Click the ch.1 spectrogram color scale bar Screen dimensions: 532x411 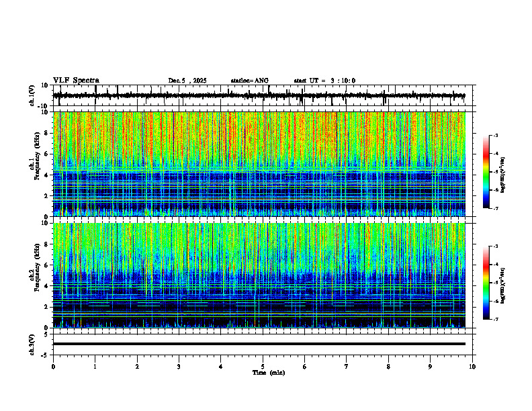pos(486,172)
